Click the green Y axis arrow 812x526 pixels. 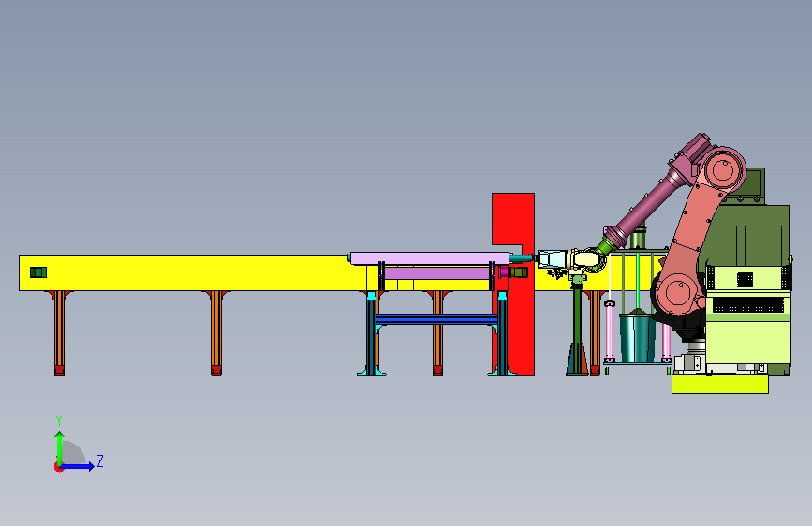(60, 448)
